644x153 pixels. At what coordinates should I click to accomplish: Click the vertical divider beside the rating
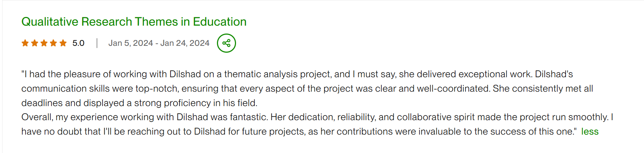click(97, 43)
